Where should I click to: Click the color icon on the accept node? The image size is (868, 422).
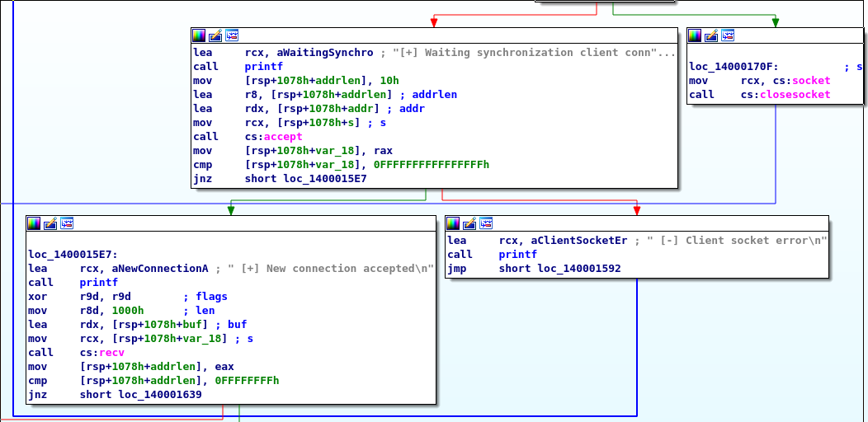[x=199, y=35]
